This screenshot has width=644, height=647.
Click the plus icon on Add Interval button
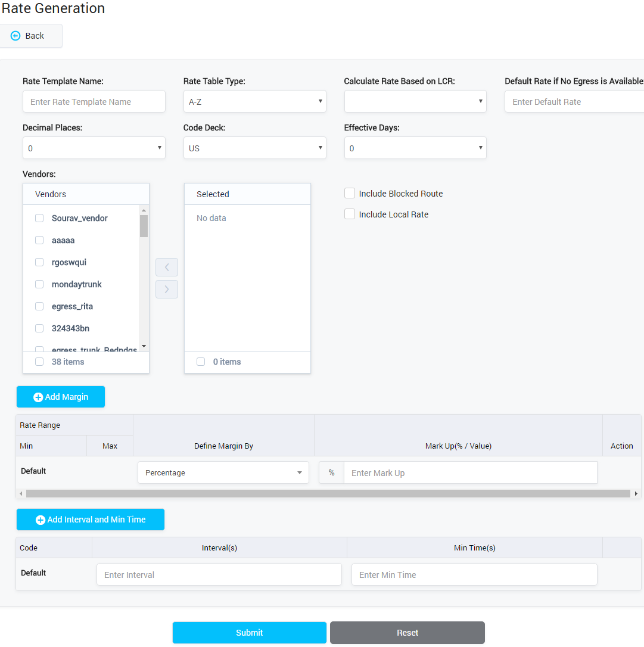[x=40, y=520]
